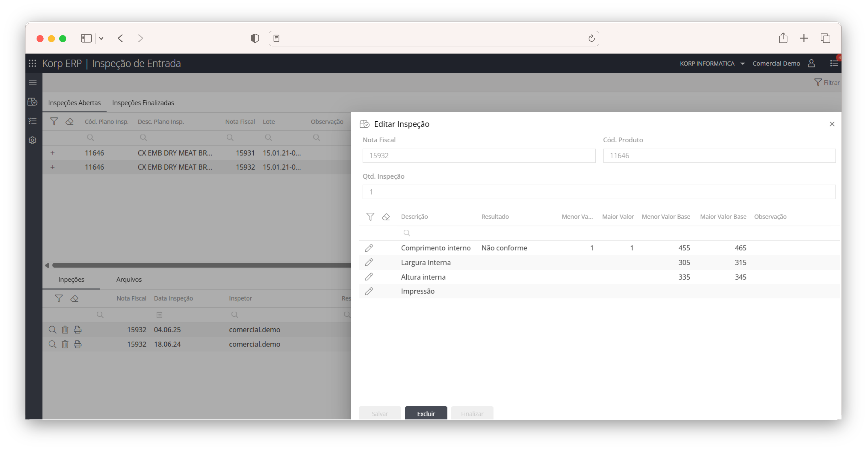The height and width of the screenshot is (450, 868).
Task: Open filter icon in Editar Inspeção grid
Action: (x=370, y=217)
